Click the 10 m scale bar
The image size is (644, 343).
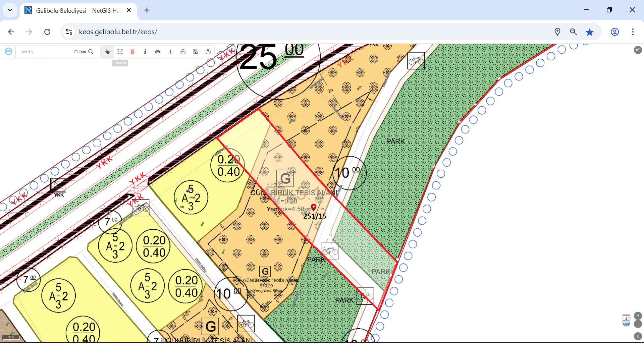pyautogui.click(x=11, y=337)
